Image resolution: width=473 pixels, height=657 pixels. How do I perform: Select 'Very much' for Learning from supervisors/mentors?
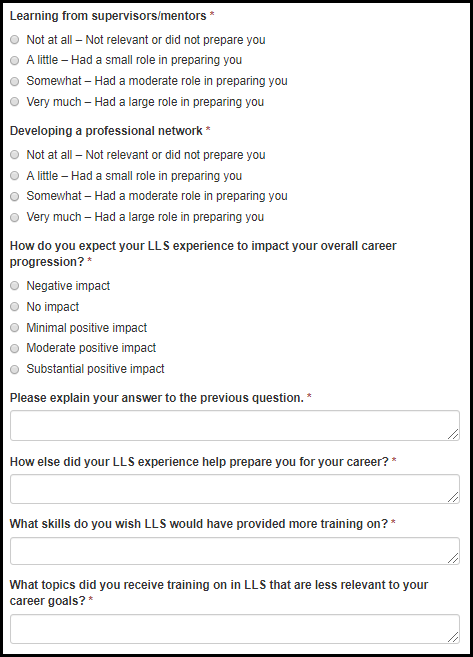point(15,102)
